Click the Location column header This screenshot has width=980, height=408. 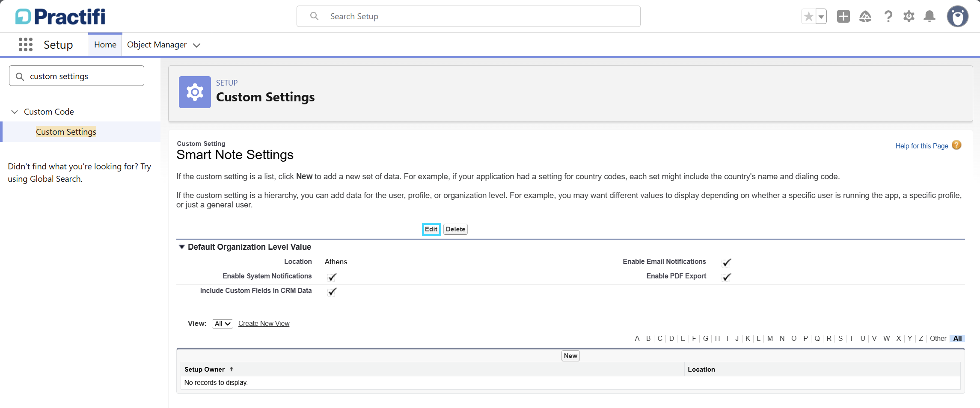click(x=701, y=369)
